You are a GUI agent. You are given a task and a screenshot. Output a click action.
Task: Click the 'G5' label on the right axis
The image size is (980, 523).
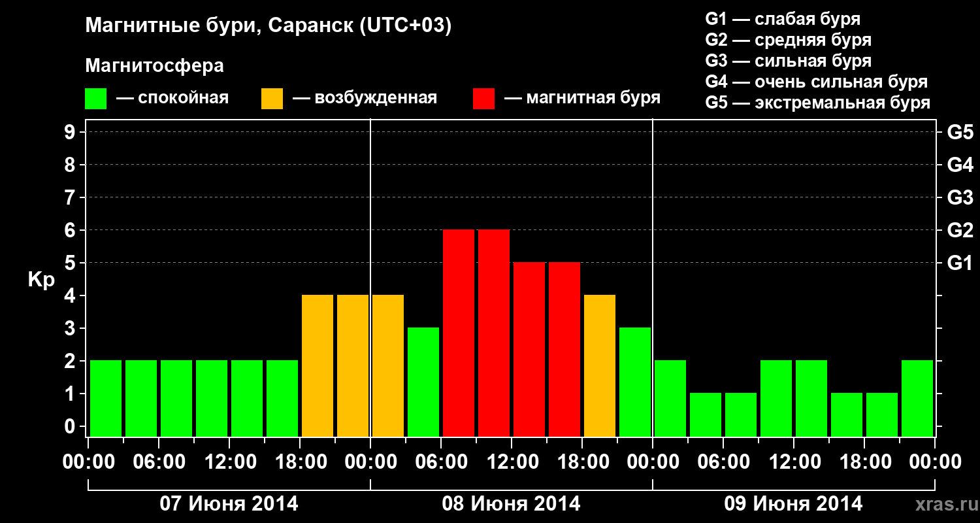pyautogui.click(x=960, y=132)
